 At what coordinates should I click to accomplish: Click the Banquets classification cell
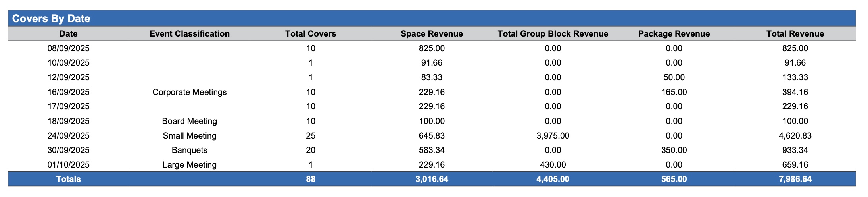tap(189, 150)
